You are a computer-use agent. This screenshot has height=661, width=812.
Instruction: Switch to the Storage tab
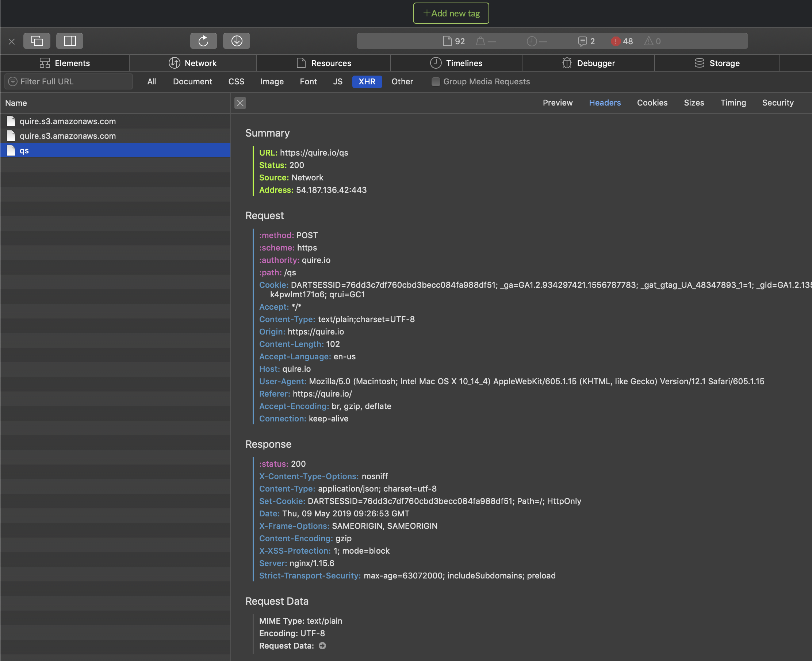717,63
